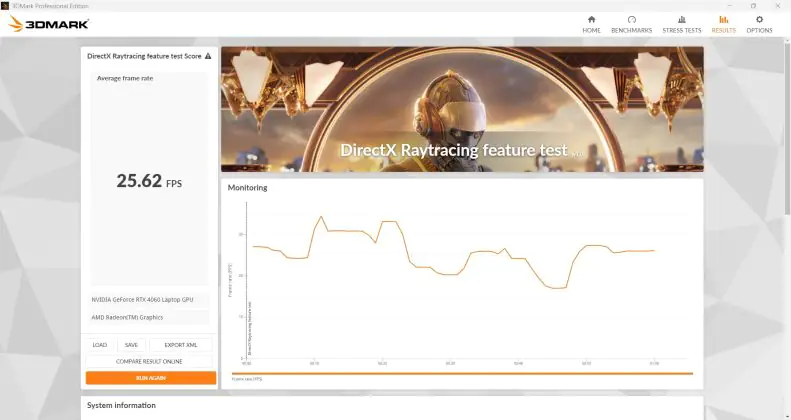Image resolution: width=791 pixels, height=420 pixels.
Task: Click the STRESS TESTS menu label
Action: coord(682,30)
